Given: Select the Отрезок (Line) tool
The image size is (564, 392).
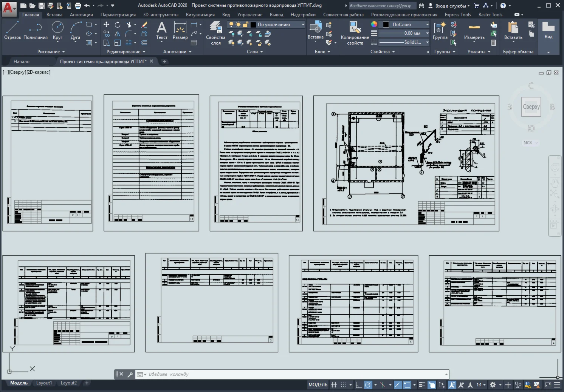Looking at the screenshot, I should [12, 30].
